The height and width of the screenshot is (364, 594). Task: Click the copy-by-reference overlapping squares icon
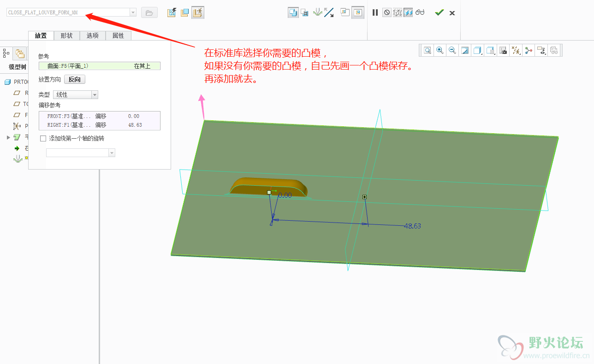click(x=184, y=13)
